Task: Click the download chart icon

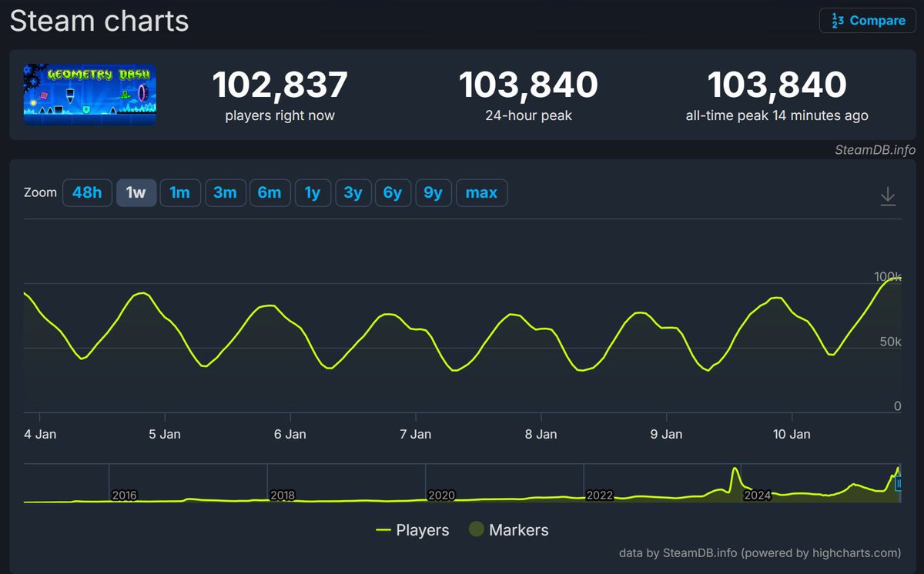Action: coord(888,196)
